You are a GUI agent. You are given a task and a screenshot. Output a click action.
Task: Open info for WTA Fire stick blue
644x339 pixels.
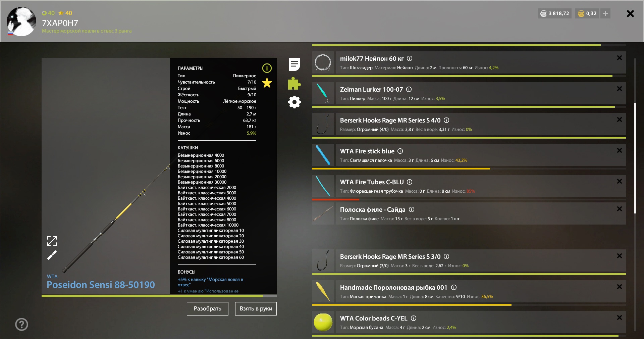point(400,151)
